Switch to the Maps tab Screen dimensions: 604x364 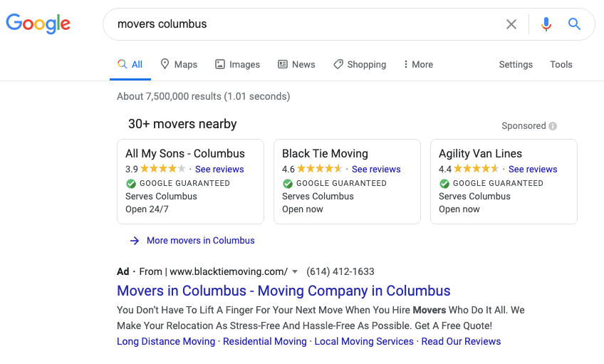pos(179,64)
